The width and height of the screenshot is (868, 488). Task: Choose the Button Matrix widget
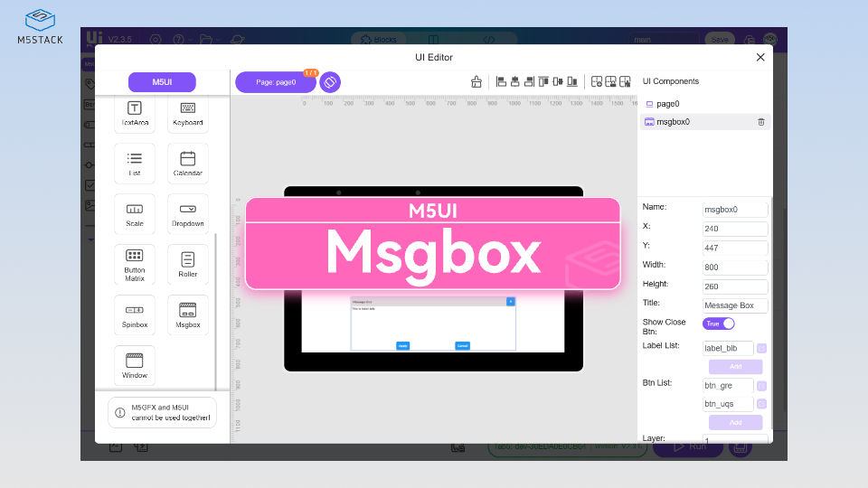click(135, 264)
